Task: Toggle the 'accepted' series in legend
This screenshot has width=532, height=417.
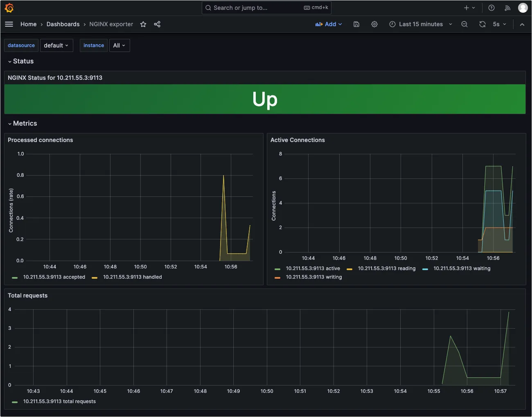Action: [54, 277]
